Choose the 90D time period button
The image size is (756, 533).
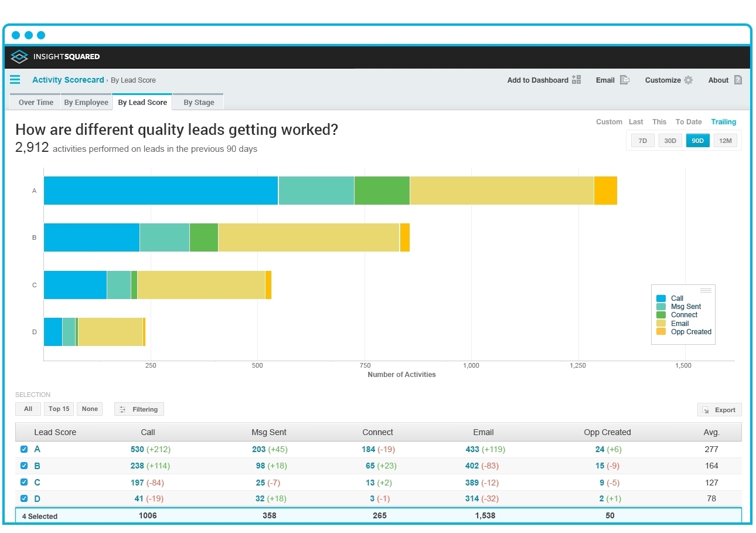[x=698, y=141]
